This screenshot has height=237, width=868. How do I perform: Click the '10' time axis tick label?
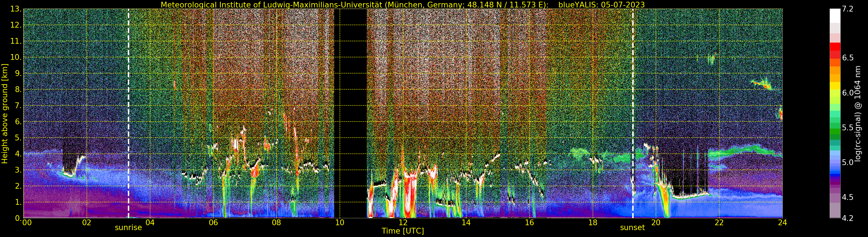pos(340,223)
